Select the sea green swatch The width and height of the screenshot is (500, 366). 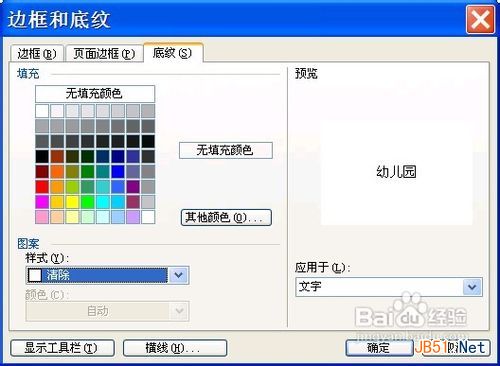pos(87,187)
